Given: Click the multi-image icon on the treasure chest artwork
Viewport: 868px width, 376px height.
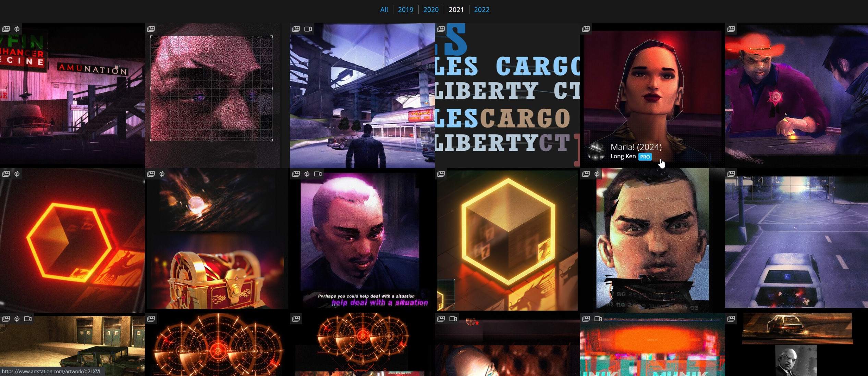Looking at the screenshot, I should tap(151, 174).
